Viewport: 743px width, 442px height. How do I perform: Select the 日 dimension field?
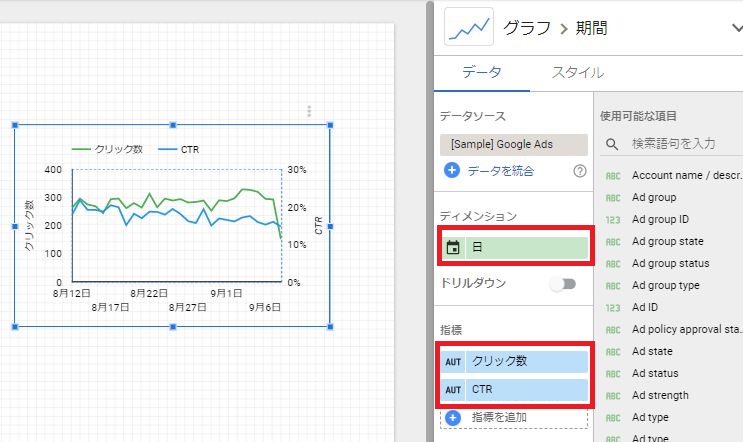tap(516, 247)
